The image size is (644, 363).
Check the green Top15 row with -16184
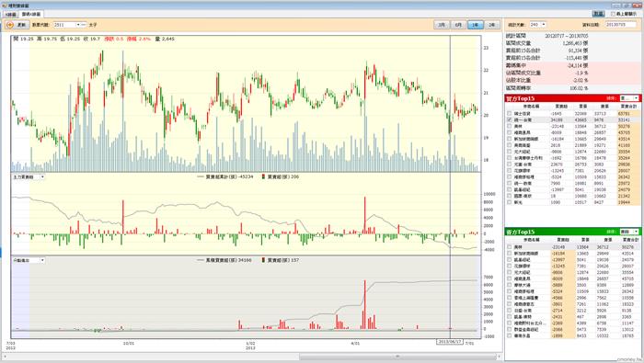pos(510,254)
